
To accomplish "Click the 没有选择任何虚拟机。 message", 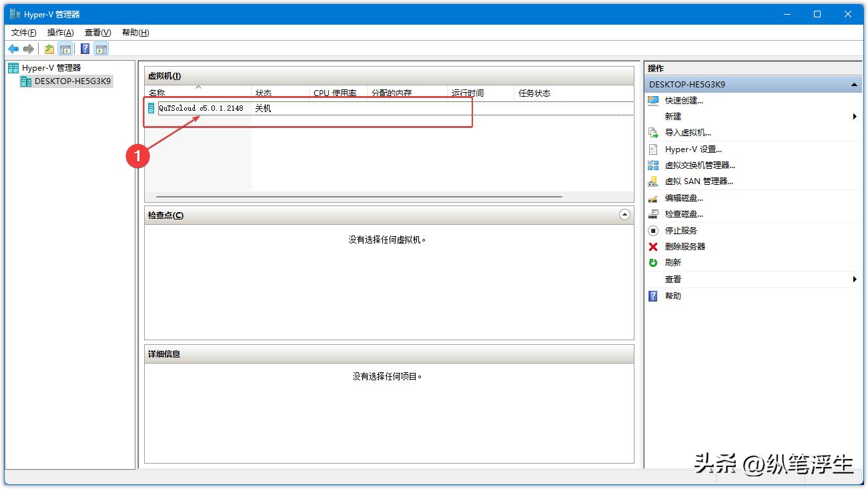I will [387, 239].
